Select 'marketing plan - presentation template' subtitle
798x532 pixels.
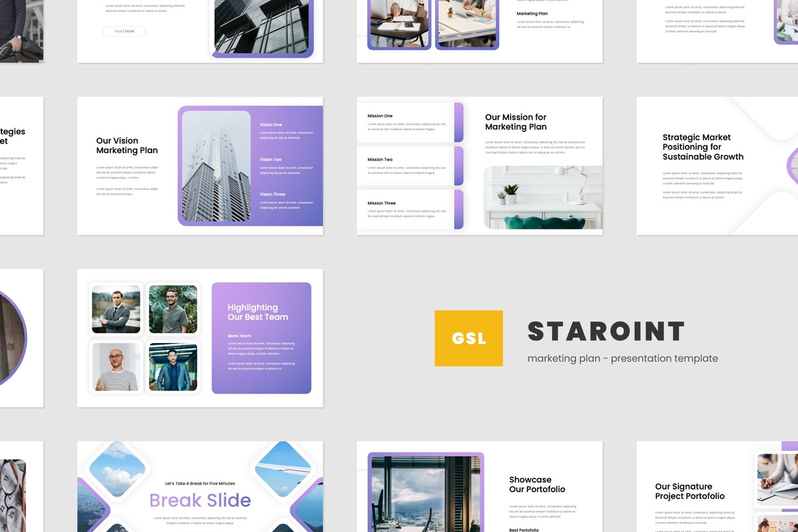[622, 358]
